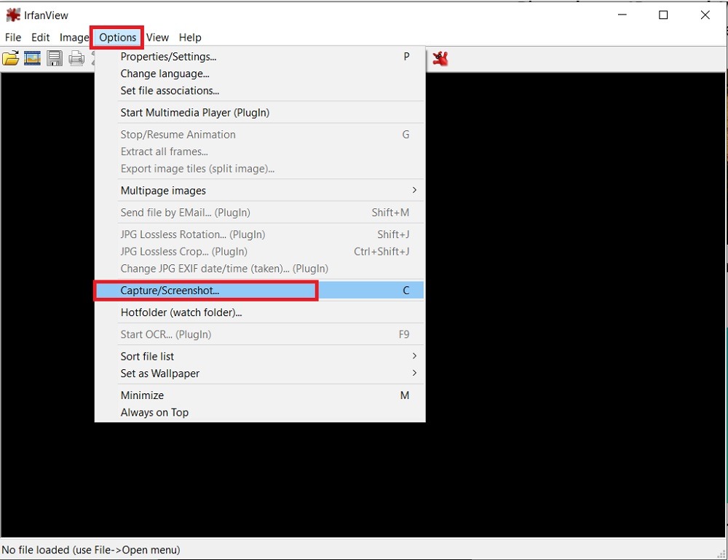Image resolution: width=728 pixels, height=560 pixels.
Task: Open Properties/Settings
Action: pyautogui.click(x=168, y=56)
